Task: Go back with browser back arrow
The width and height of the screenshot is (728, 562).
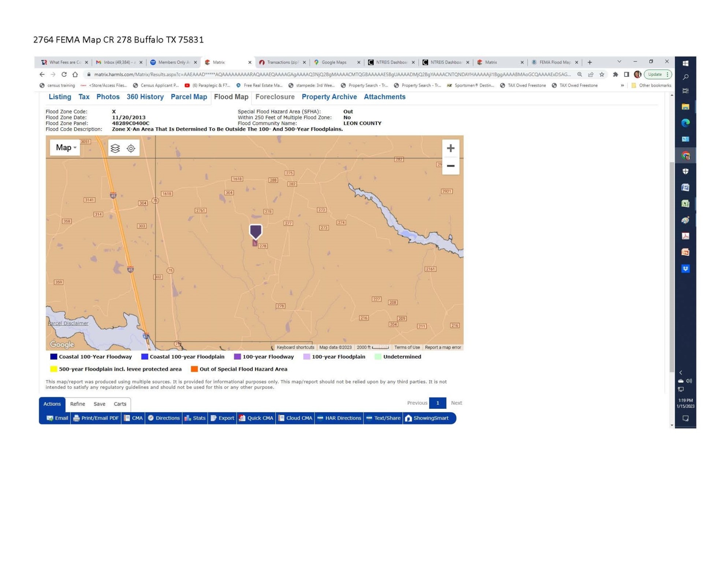Action: [x=42, y=74]
